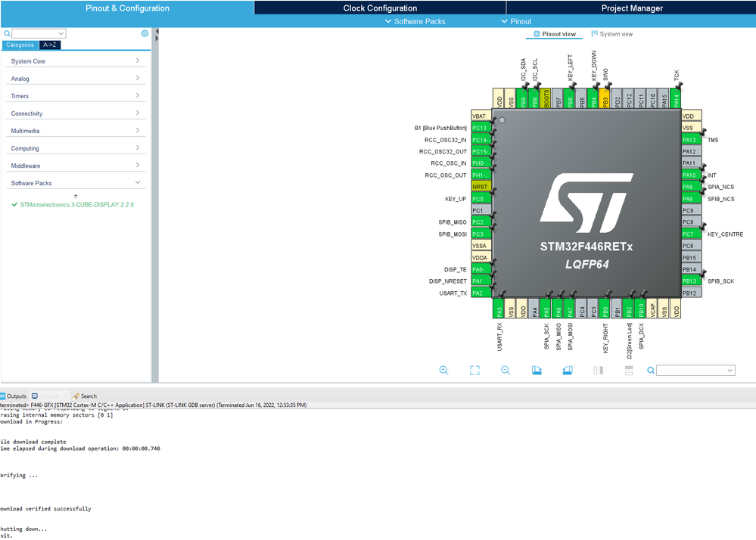756x540 pixels.
Task: Rotate chip view counter-clockwise icon
Action: [568, 370]
